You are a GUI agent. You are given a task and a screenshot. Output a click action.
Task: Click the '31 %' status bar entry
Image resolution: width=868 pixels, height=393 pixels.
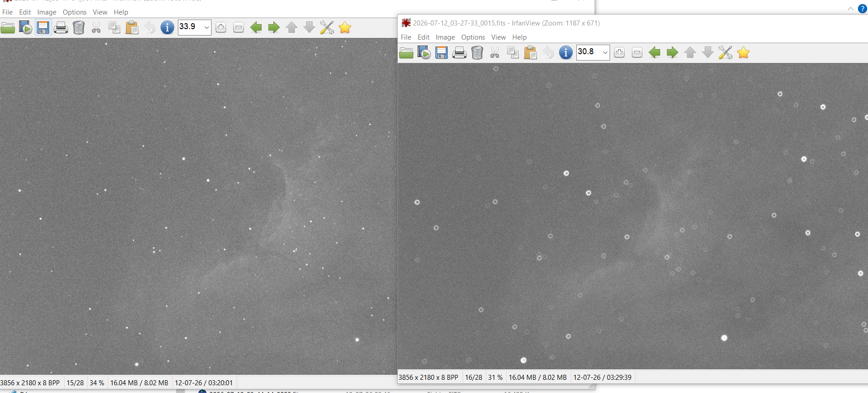click(495, 378)
